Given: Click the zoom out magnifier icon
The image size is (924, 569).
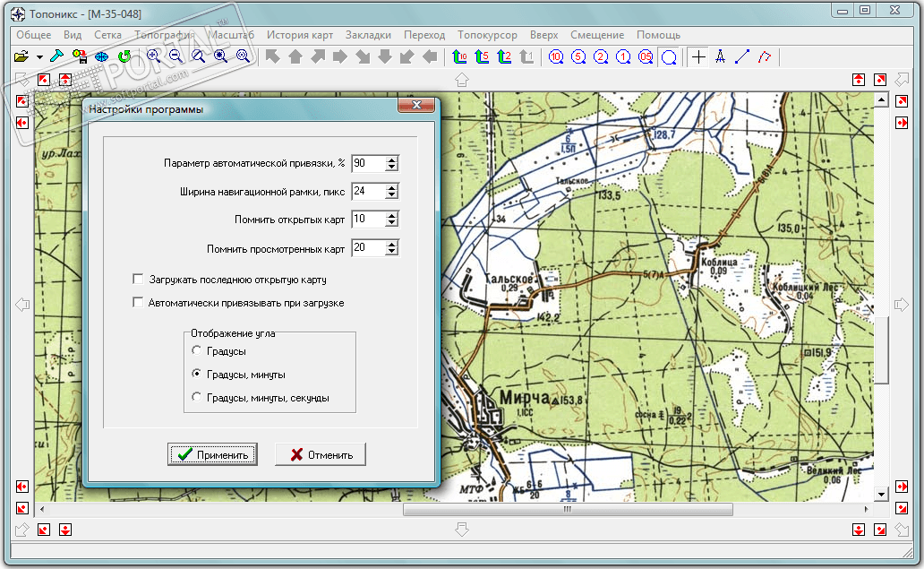Looking at the screenshot, I should (175, 56).
